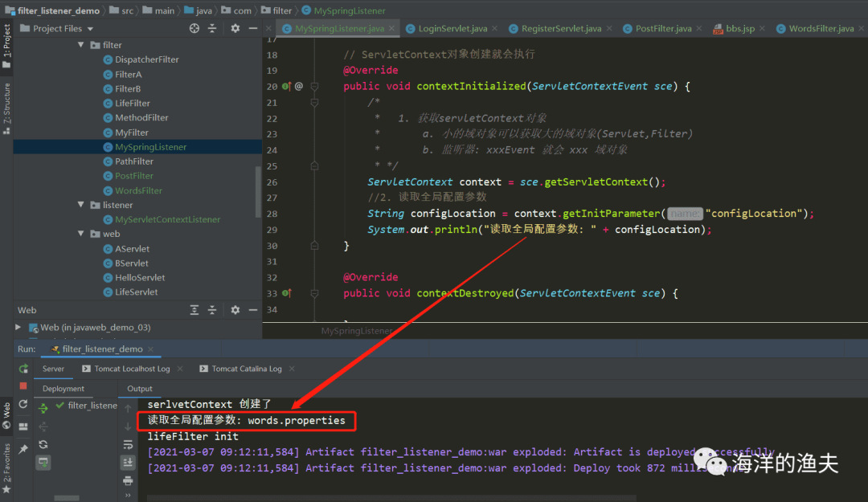Click the @ gutter icon on line 20

pyautogui.click(x=299, y=86)
